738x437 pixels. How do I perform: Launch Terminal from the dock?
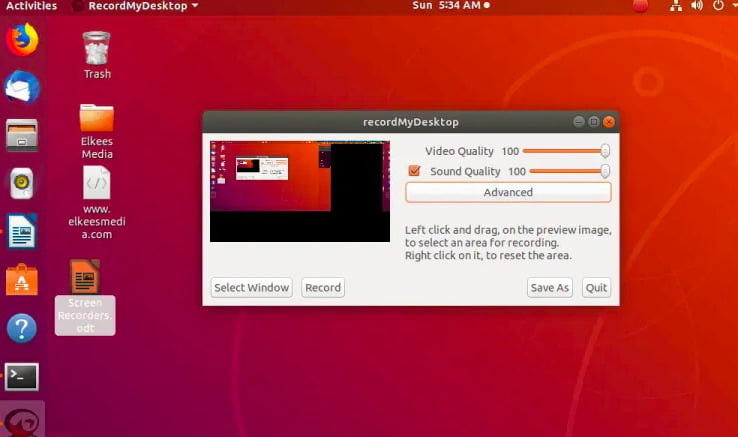(x=22, y=377)
